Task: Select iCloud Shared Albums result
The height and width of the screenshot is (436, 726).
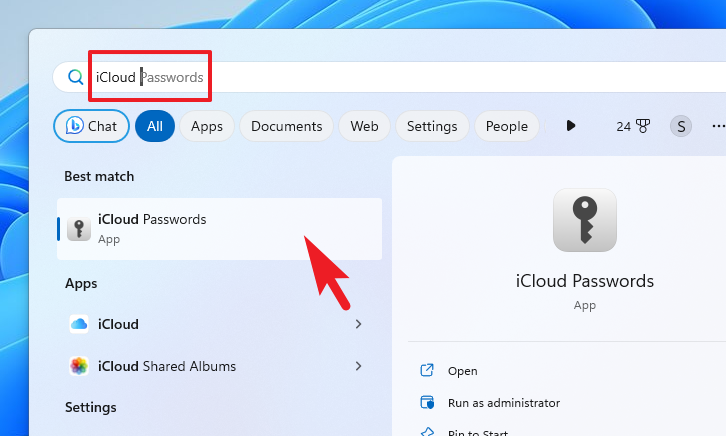Action: tap(219, 366)
